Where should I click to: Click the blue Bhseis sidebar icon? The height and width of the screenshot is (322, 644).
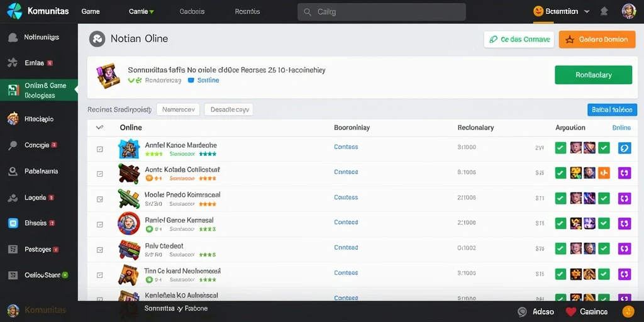coord(13,223)
